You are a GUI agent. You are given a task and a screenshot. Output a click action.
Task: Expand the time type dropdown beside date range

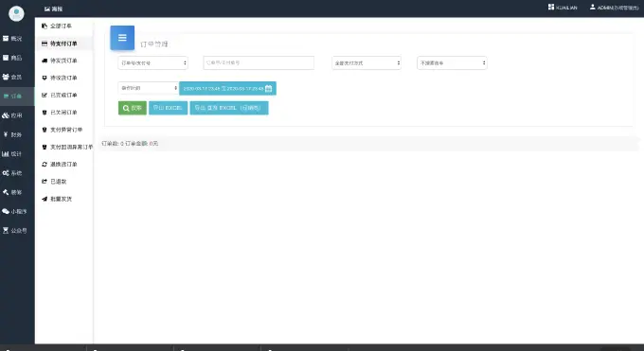(x=149, y=88)
